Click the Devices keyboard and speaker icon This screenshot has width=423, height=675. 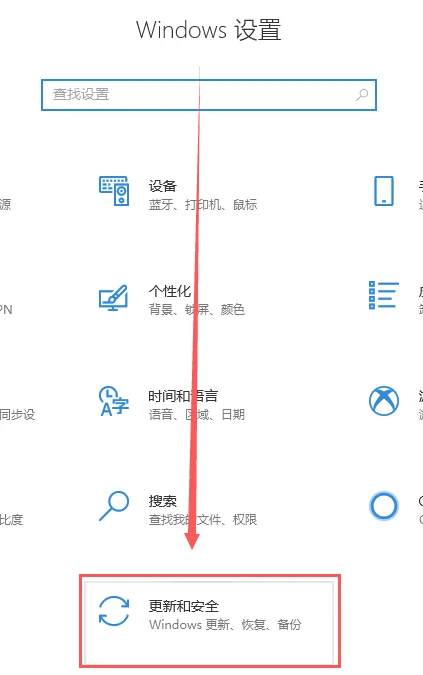pyautogui.click(x=114, y=191)
